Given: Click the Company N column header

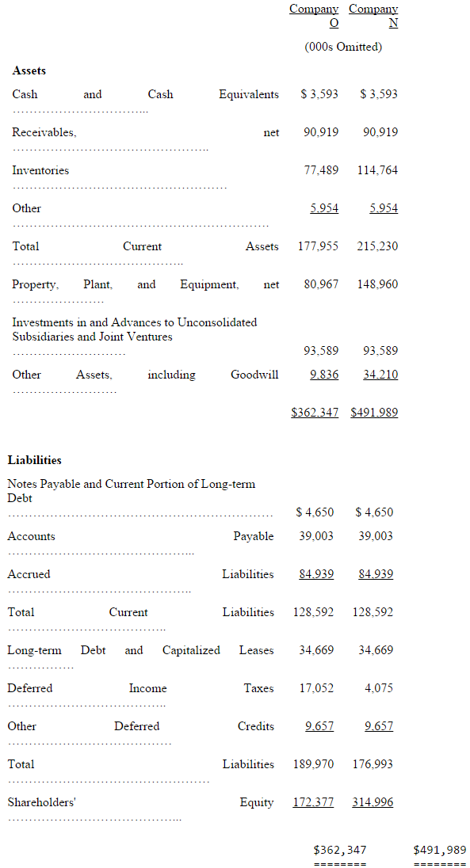Looking at the screenshot, I should [x=373, y=16].
